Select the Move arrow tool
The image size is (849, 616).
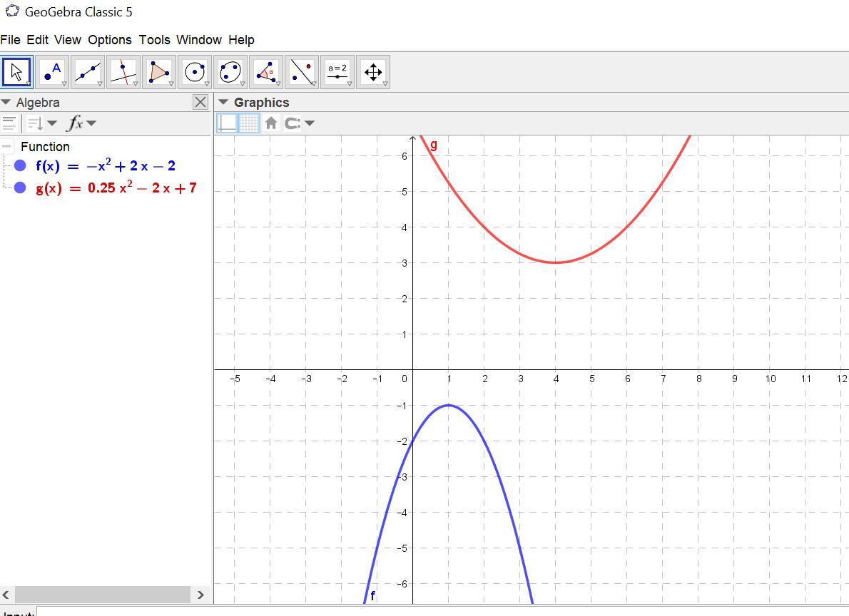click(16, 72)
